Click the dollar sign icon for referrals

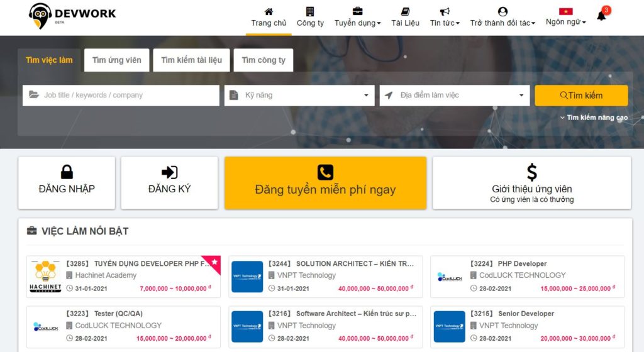pyautogui.click(x=532, y=172)
